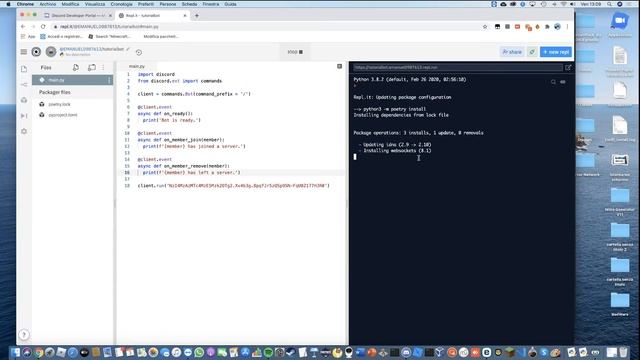
Task: Open poetry.lock file
Action: pos(60,104)
